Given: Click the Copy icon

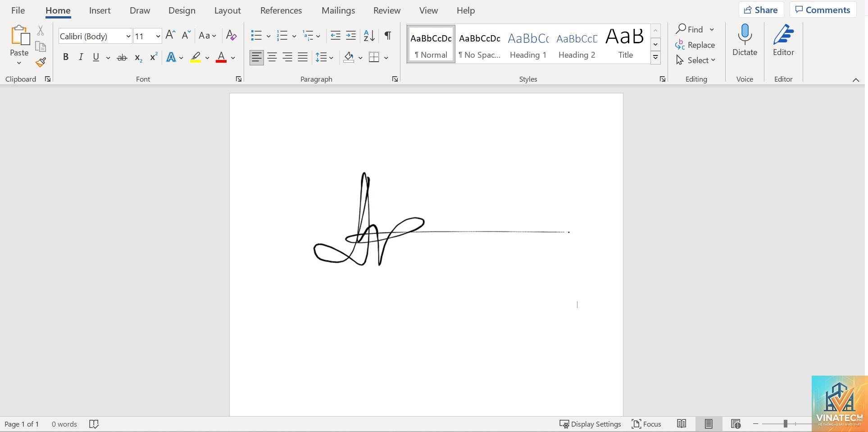Looking at the screenshot, I should tap(41, 46).
